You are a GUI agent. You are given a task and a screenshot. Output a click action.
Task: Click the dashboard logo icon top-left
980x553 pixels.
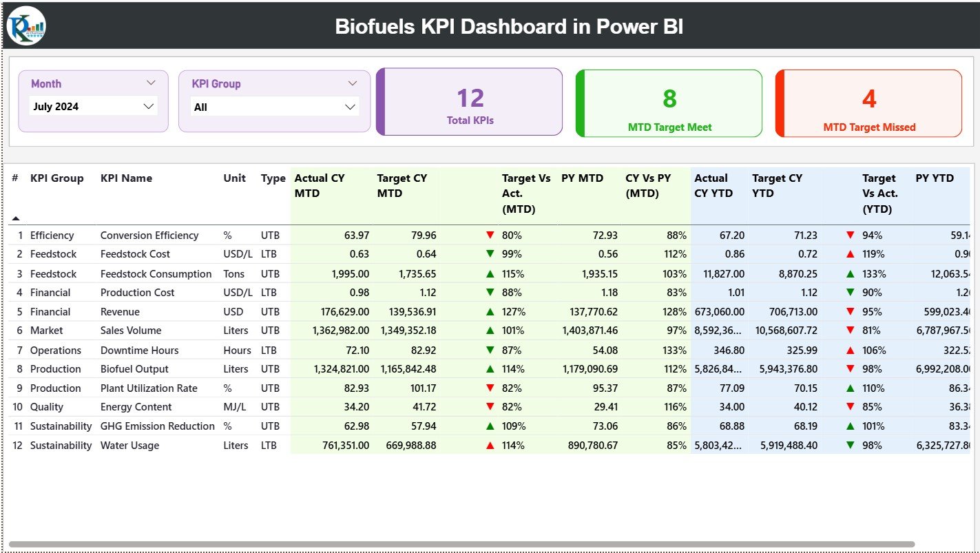pyautogui.click(x=25, y=25)
